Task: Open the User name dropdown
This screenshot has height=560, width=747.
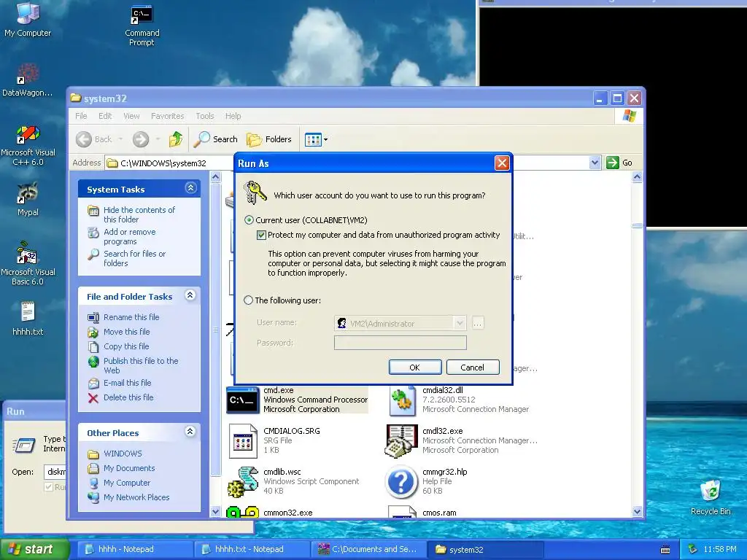Action: (460, 323)
